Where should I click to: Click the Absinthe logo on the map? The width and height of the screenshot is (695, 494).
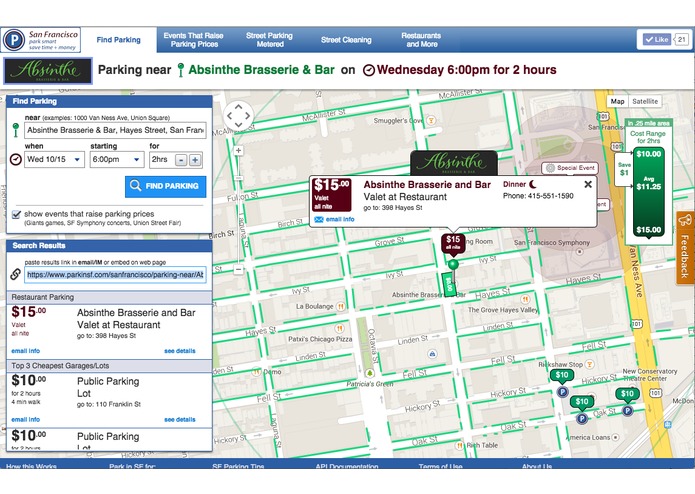[453, 163]
